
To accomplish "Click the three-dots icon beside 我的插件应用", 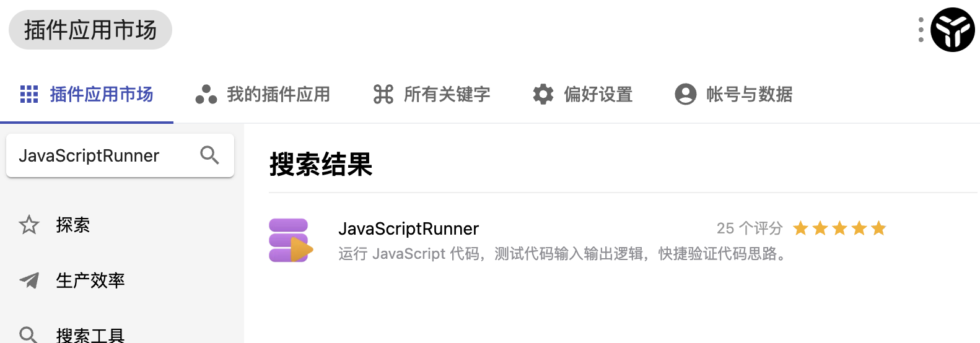I will [x=206, y=94].
